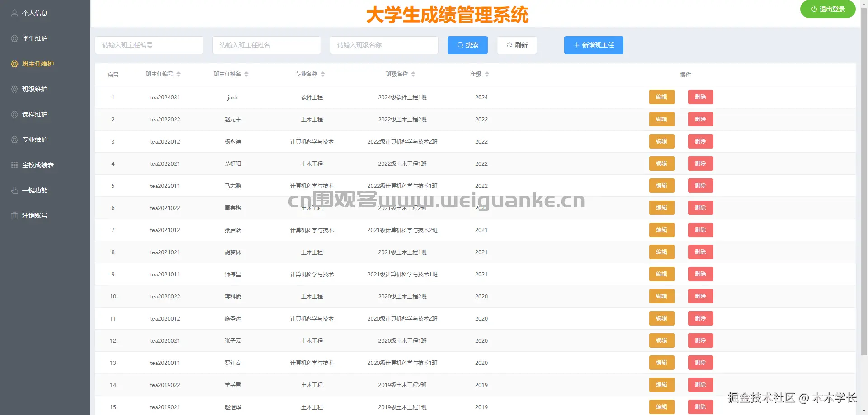868x415 pixels.
Task: Focus the 班级名称 search field
Action: tap(384, 45)
